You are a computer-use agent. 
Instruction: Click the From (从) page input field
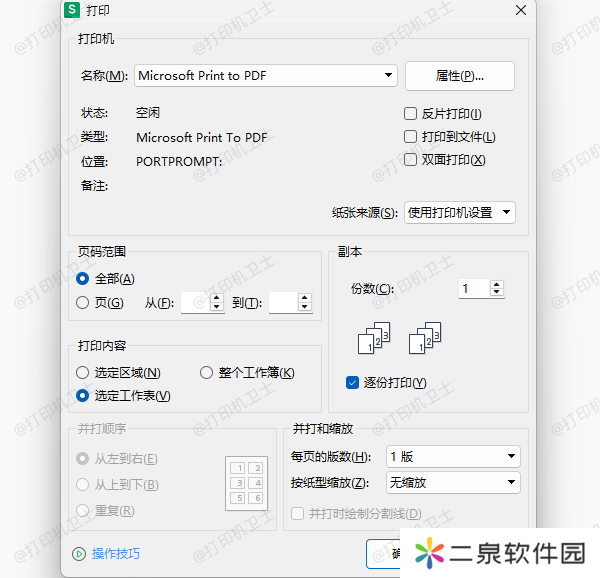point(195,303)
